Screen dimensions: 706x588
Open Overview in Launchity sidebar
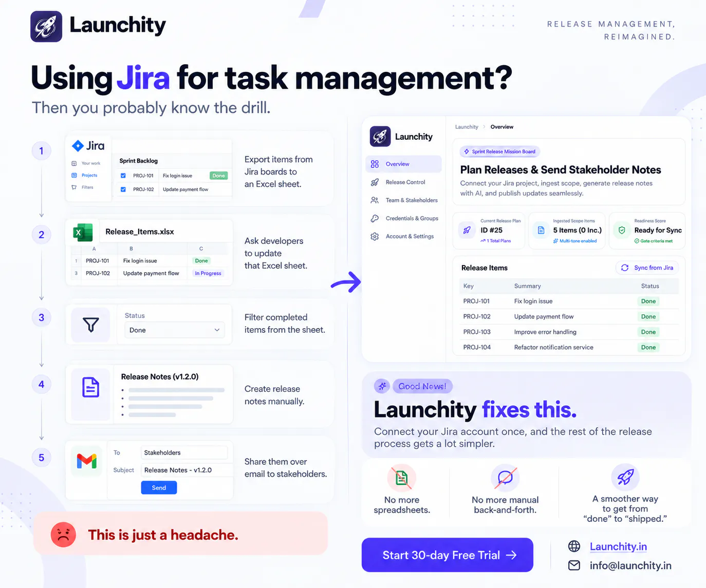tap(403, 164)
